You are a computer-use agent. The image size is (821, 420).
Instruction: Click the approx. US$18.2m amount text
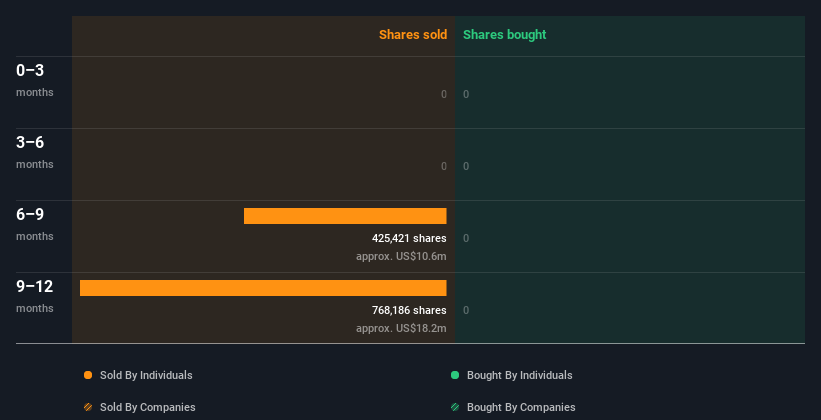[x=401, y=329]
